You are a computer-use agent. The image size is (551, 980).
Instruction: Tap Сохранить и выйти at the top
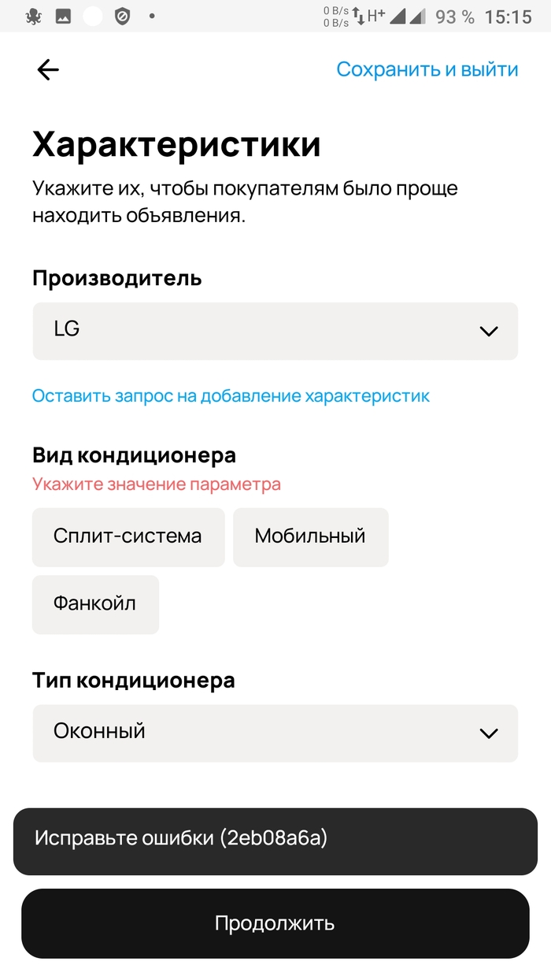427,70
